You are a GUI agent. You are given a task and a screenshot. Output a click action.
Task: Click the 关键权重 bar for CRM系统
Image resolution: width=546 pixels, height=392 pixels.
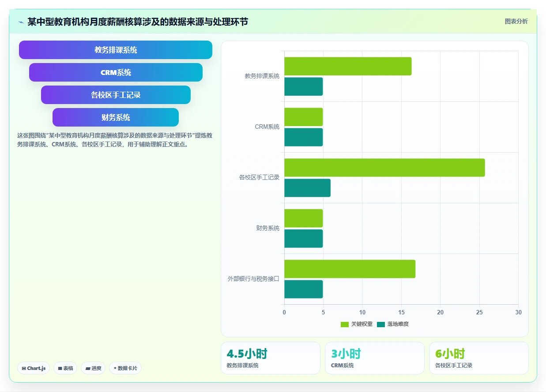coord(304,117)
